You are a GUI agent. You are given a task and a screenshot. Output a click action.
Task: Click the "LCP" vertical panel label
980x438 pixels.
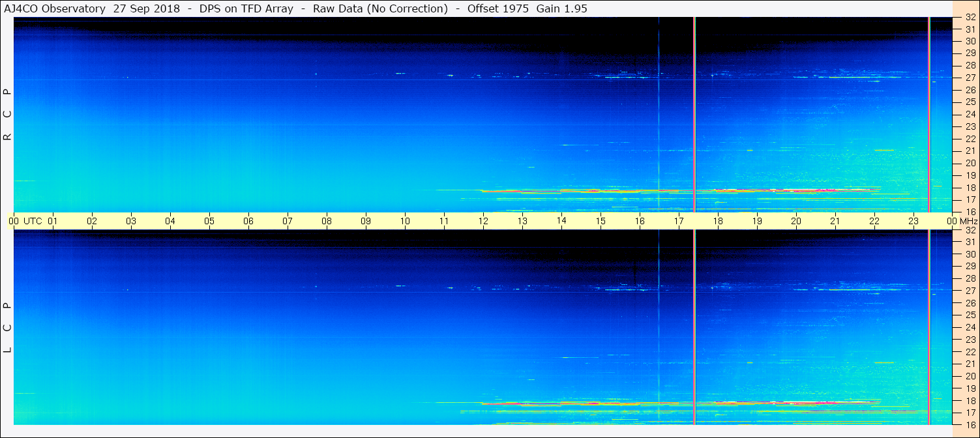click(7, 327)
